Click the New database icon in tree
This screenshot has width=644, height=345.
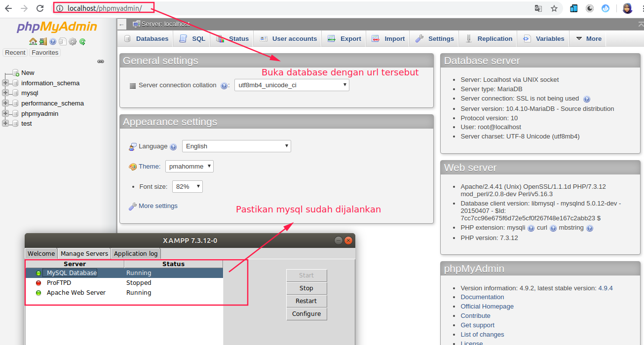(x=16, y=73)
